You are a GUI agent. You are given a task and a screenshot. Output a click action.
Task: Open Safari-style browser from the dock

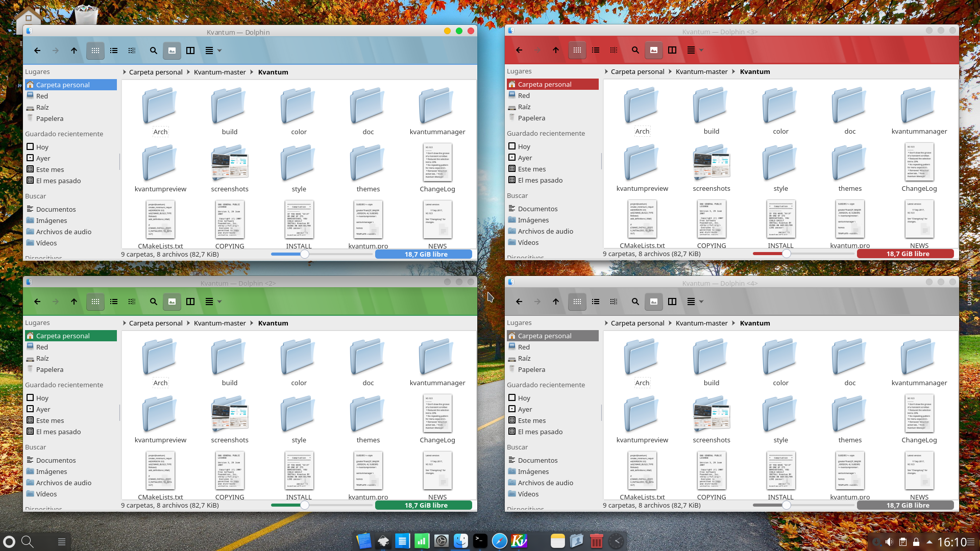pyautogui.click(x=500, y=541)
